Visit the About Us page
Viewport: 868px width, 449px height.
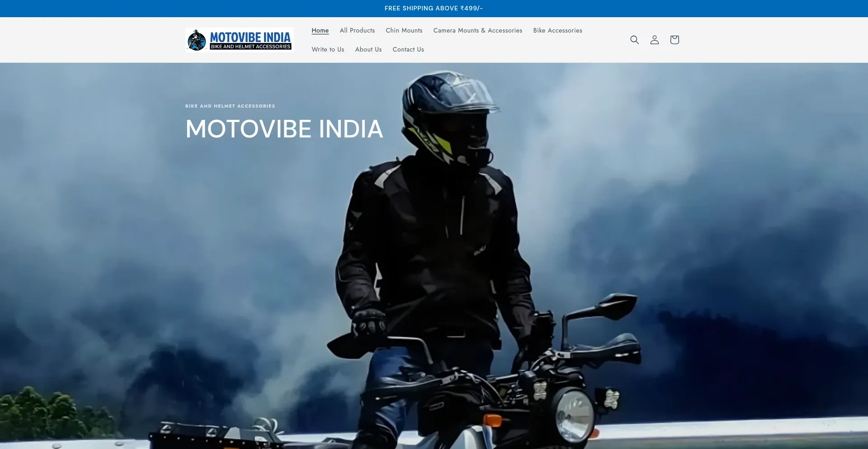click(368, 49)
